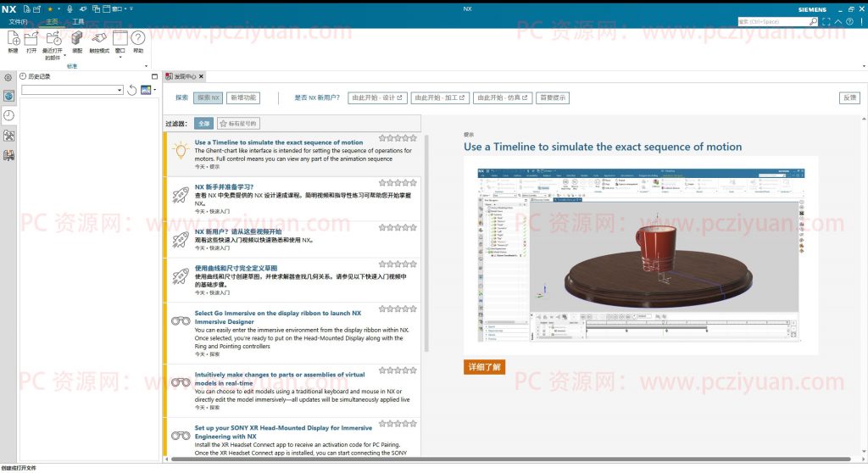Open the 窗口 dropdown in title bar
868x473 pixels.
pos(115,8)
